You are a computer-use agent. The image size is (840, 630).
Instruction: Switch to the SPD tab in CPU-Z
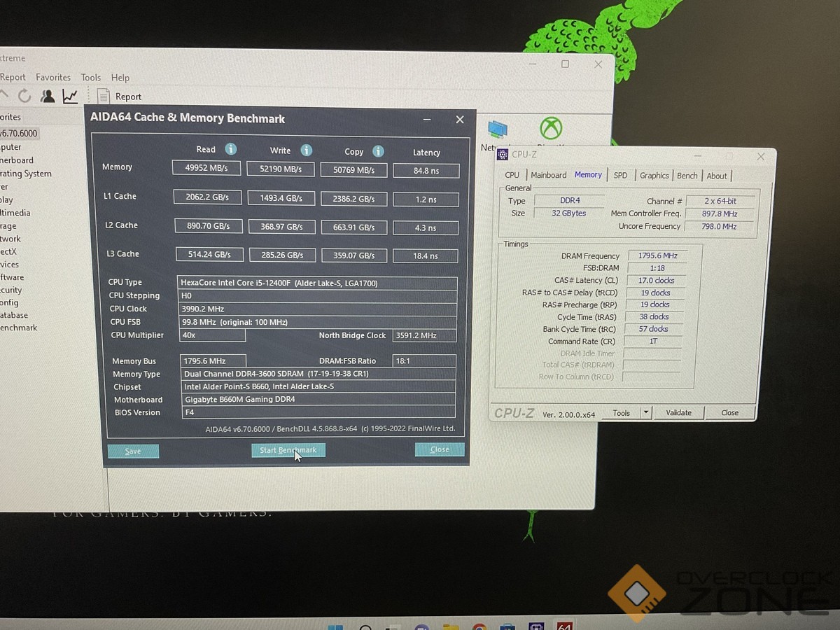coord(621,175)
